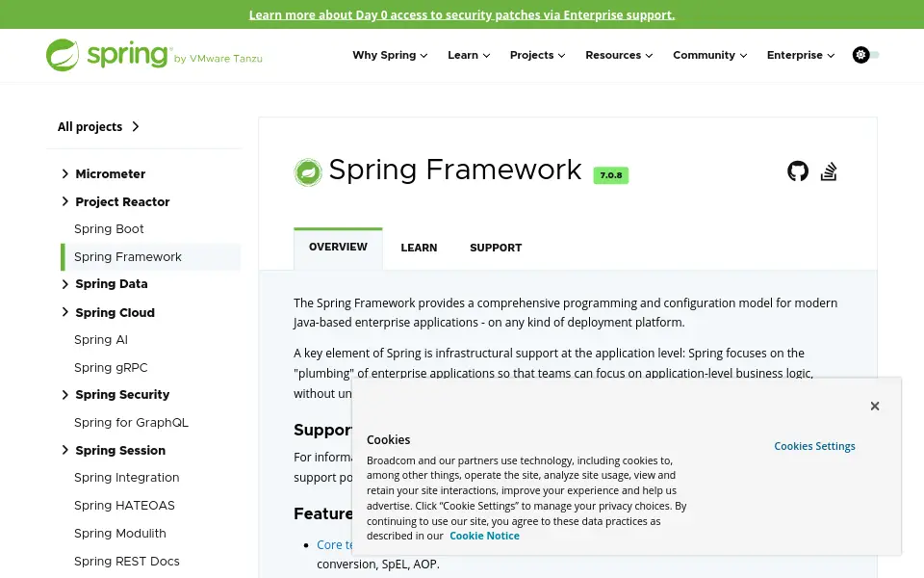This screenshot has height=578, width=924.
Task: Open the Spring Cloud project label
Action: (x=115, y=312)
